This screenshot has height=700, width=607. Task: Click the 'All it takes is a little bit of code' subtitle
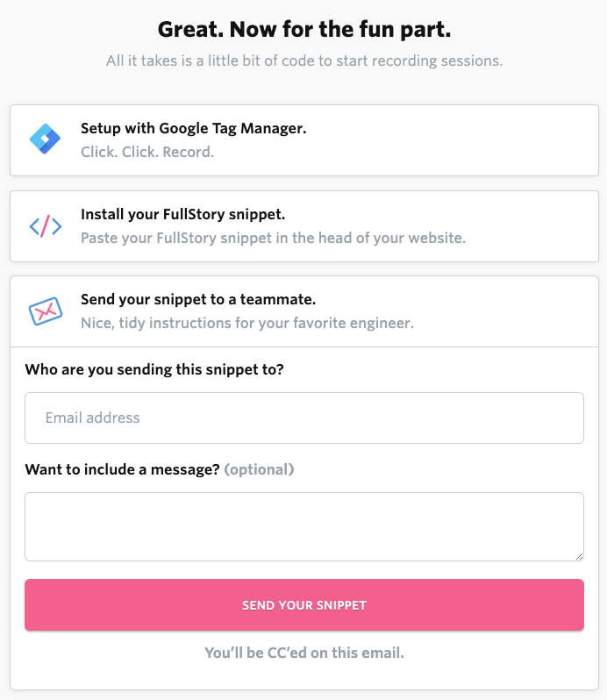tap(304, 61)
